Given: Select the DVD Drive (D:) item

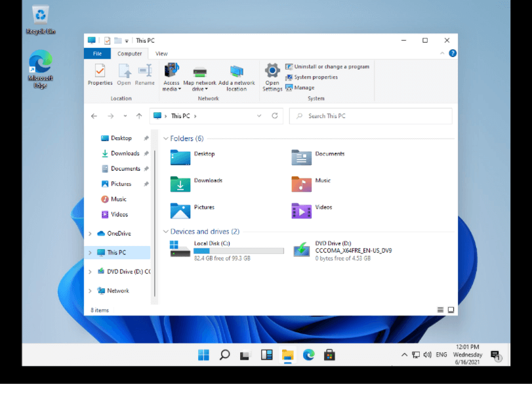Looking at the screenshot, I should pos(302,250).
